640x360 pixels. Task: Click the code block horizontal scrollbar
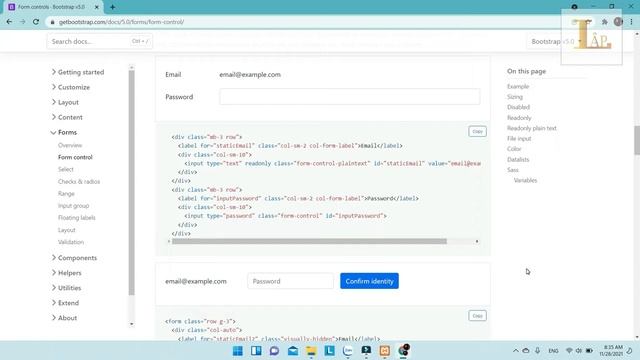(x=309, y=242)
